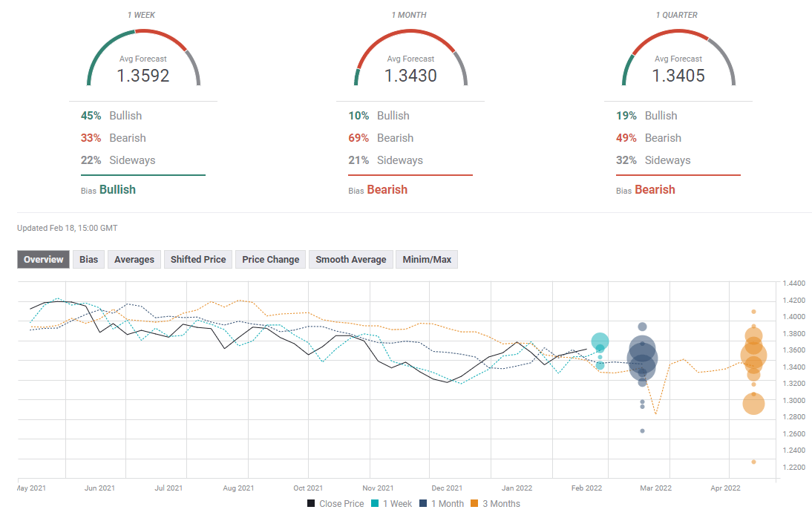Image resolution: width=812 pixels, height=521 pixels.
Task: Select the Averages tab
Action: click(x=134, y=259)
